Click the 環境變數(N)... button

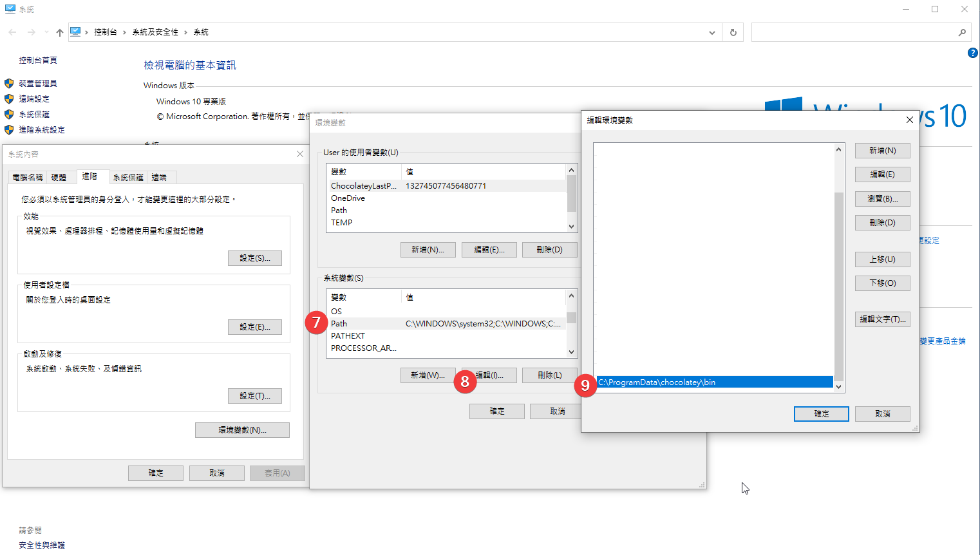pos(242,430)
